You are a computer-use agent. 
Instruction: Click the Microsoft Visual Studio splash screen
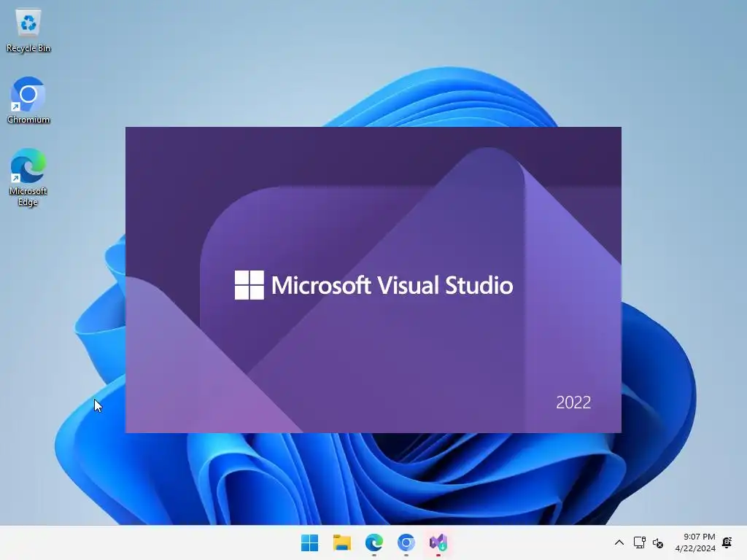click(x=373, y=280)
